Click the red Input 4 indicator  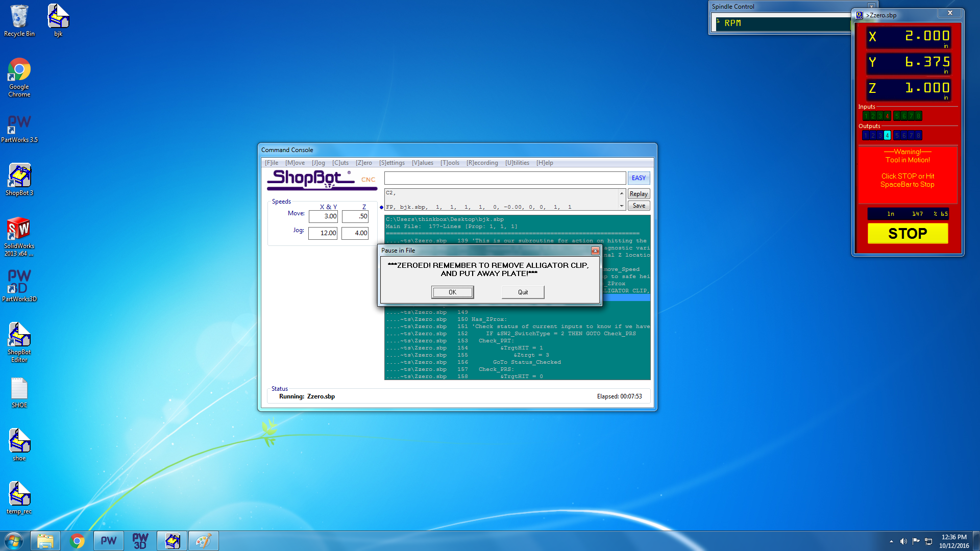click(887, 116)
